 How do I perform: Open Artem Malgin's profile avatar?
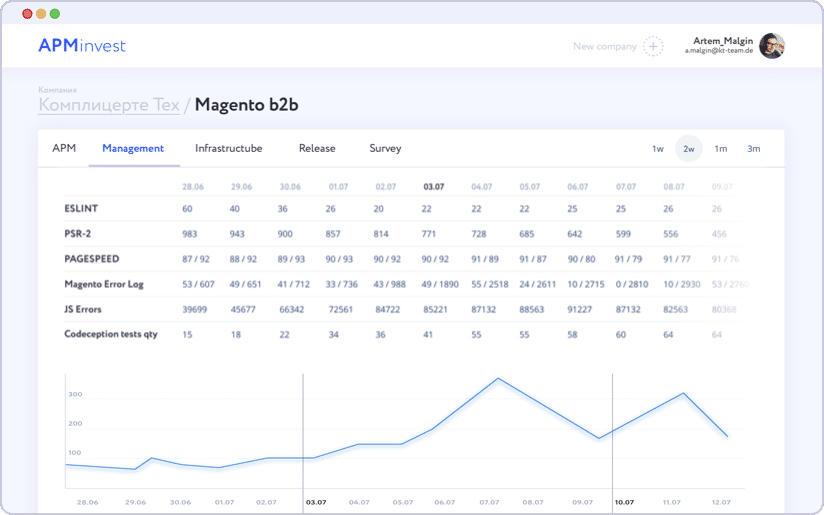[771, 45]
